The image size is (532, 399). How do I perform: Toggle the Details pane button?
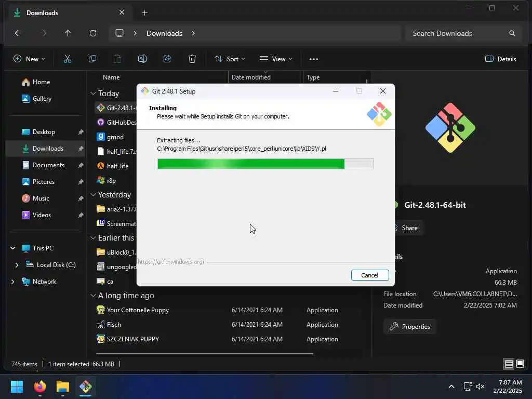click(x=500, y=59)
